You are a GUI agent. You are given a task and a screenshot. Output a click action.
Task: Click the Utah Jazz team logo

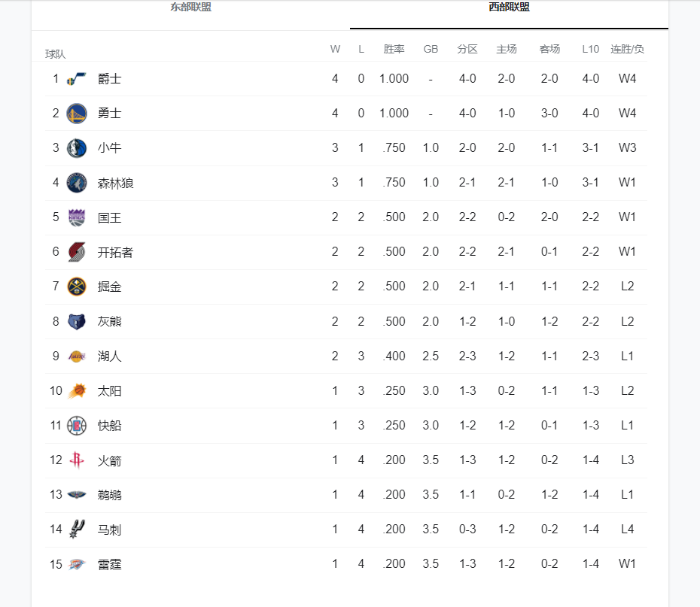77,79
